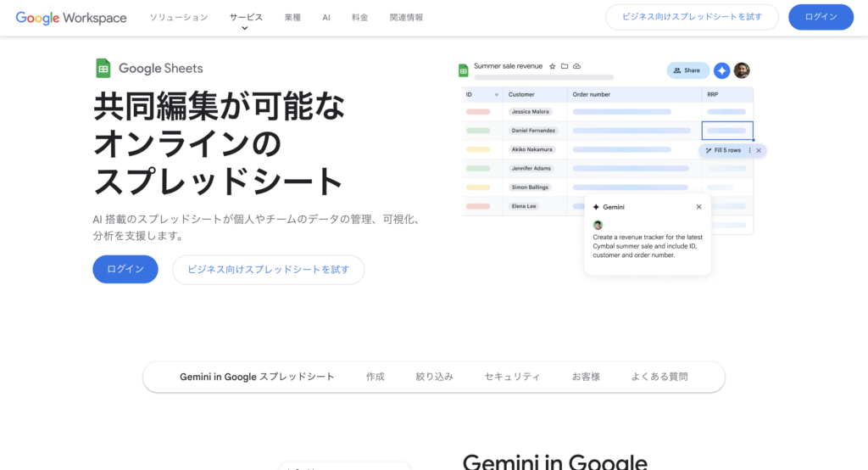This screenshot has width=868, height=470.
Task: Click the cloud save status icon
Action: tap(577, 66)
